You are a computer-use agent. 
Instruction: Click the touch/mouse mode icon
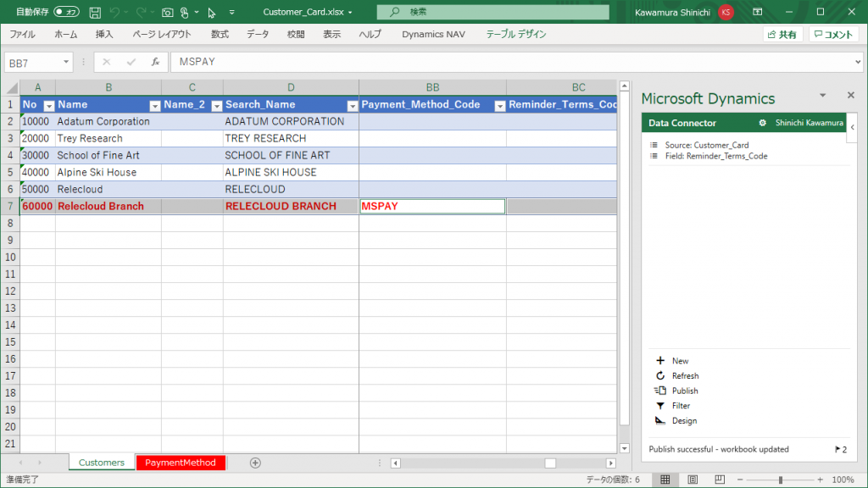(184, 12)
